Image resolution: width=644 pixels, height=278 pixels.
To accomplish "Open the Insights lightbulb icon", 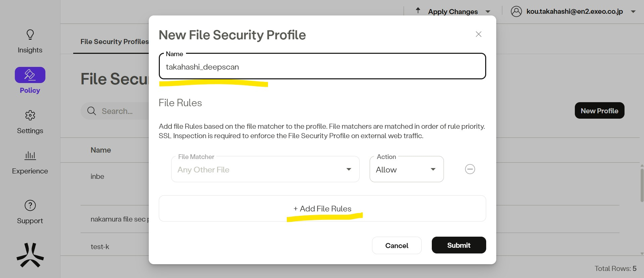I will [30, 35].
